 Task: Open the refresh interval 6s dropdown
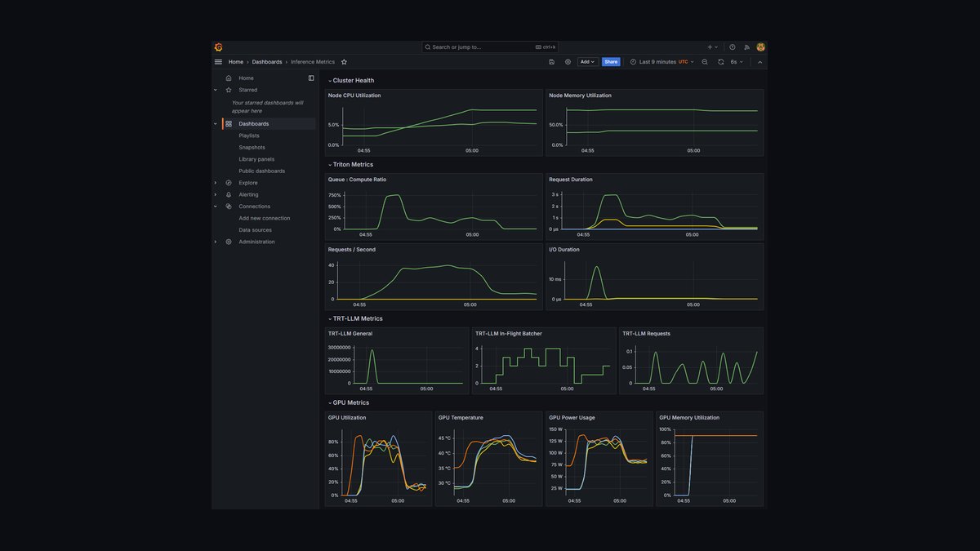tap(737, 62)
